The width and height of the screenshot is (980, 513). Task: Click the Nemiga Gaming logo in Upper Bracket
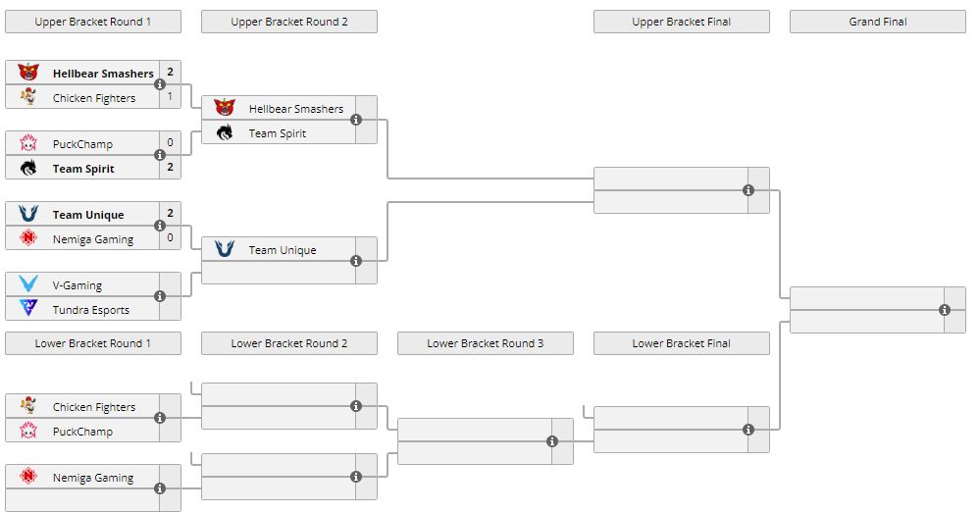pyautogui.click(x=28, y=238)
